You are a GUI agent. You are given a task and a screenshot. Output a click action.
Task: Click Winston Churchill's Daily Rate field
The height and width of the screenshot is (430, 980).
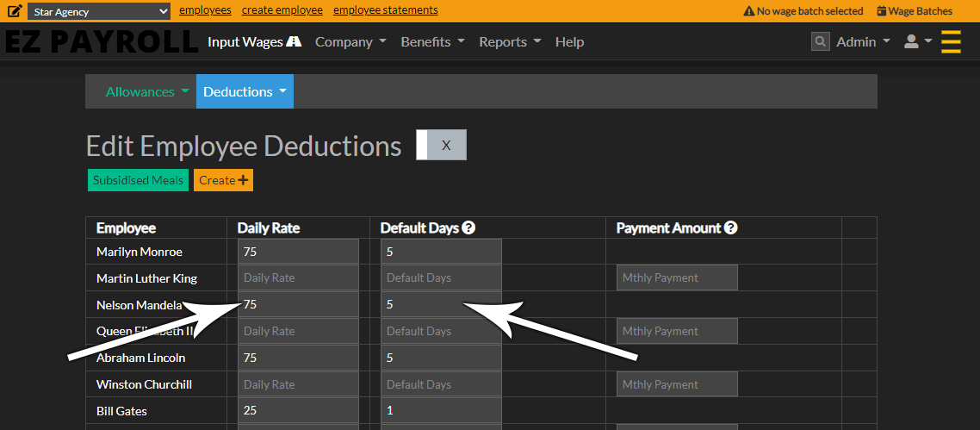(x=298, y=384)
